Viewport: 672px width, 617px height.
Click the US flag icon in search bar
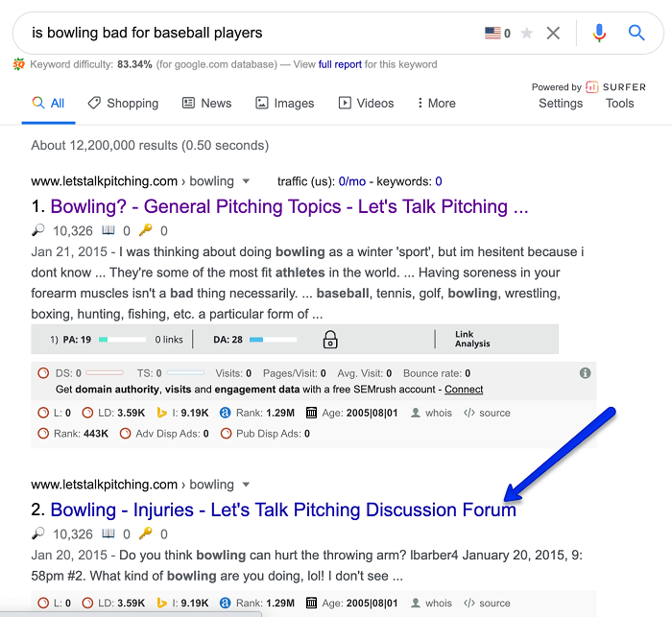492,33
